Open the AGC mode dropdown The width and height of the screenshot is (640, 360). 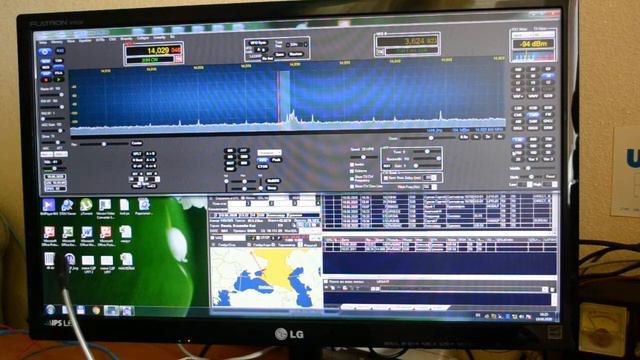tap(47, 154)
